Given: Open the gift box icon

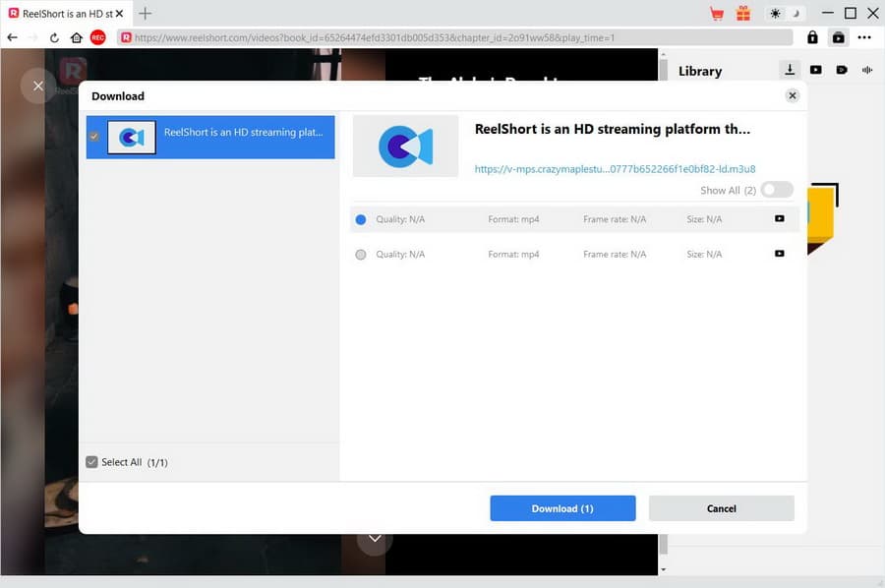Looking at the screenshot, I should tap(743, 13).
